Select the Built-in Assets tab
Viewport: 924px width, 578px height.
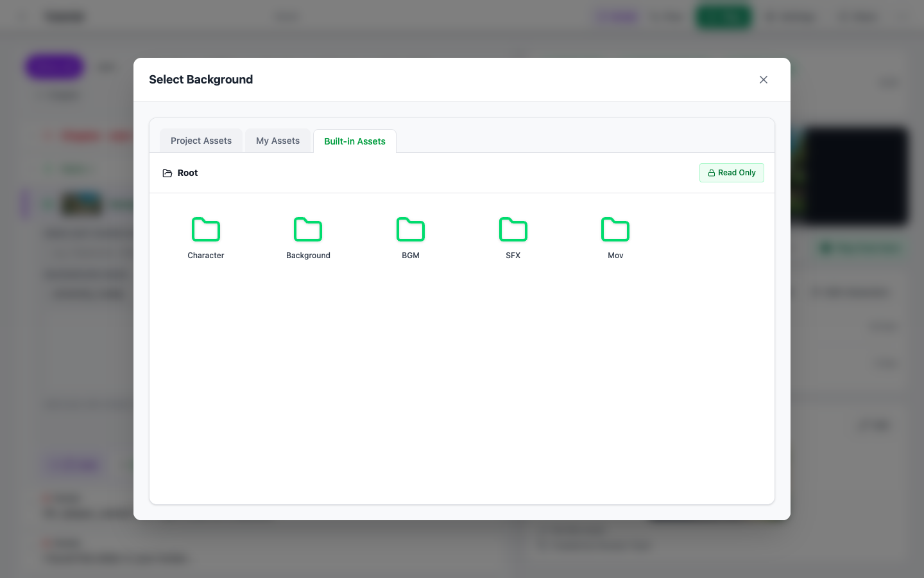(x=355, y=141)
